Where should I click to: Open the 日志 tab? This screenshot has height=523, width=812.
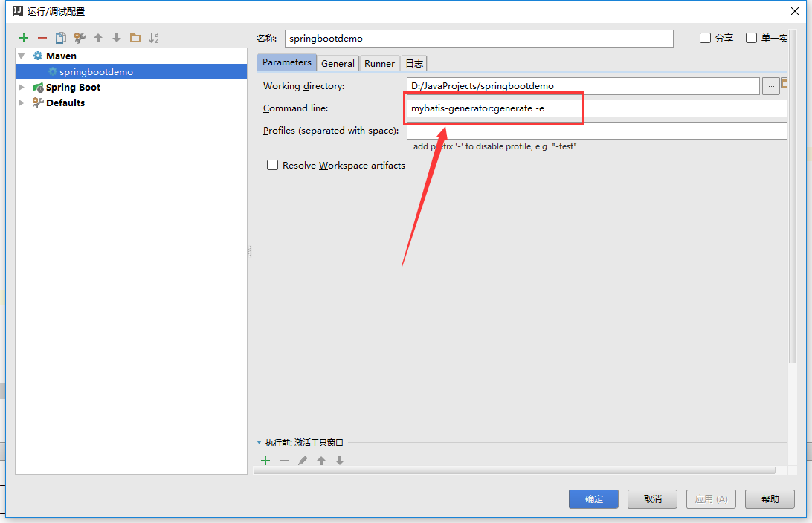(413, 63)
